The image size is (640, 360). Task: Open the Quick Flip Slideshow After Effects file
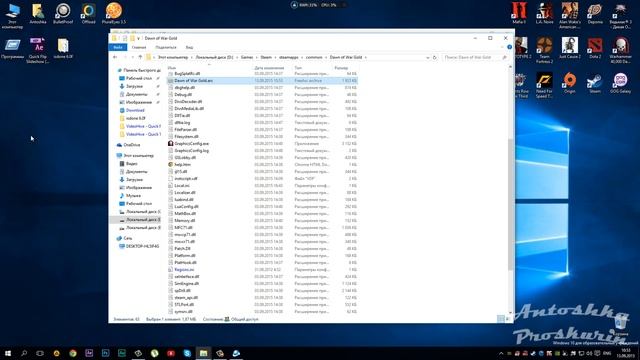38,50
